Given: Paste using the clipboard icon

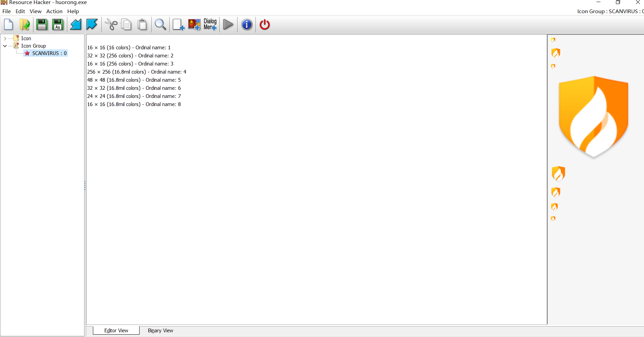Looking at the screenshot, I should click(143, 25).
